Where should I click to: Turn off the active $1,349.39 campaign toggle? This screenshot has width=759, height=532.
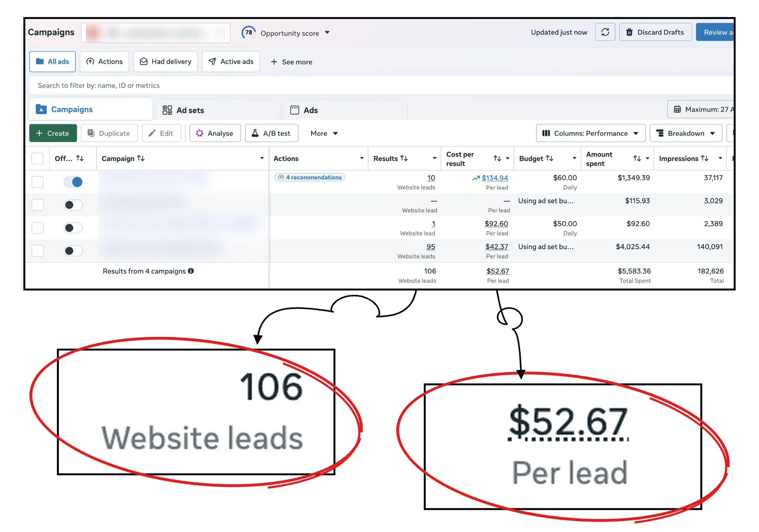tap(73, 182)
